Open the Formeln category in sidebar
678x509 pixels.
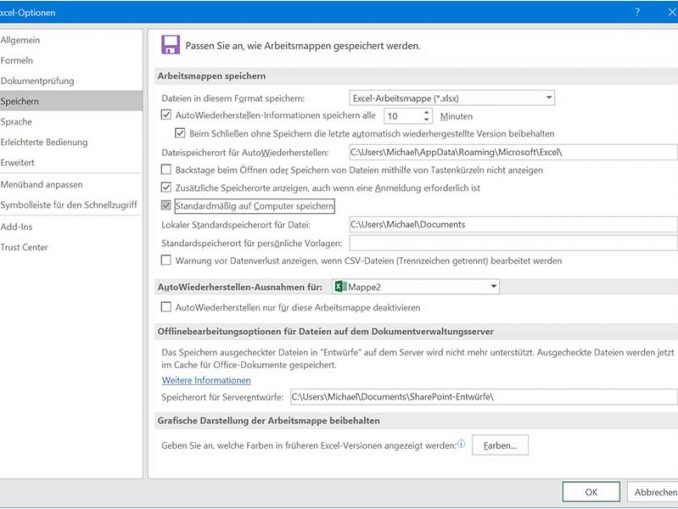click(17, 59)
